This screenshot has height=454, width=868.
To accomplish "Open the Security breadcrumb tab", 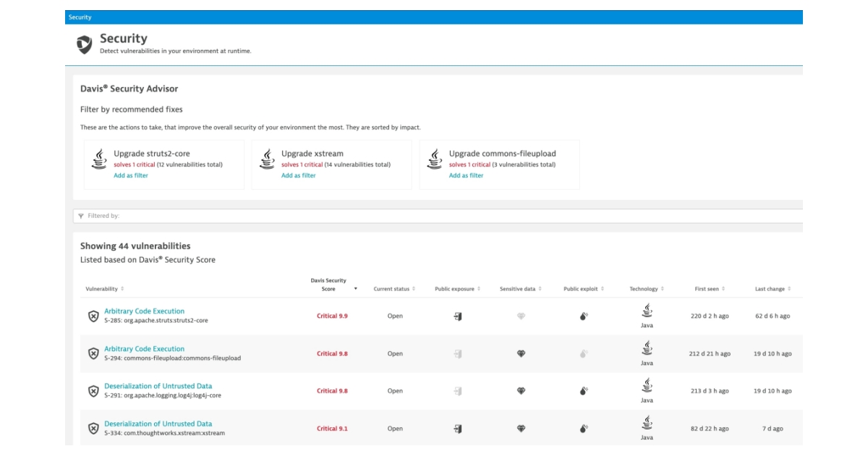I will (80, 17).
